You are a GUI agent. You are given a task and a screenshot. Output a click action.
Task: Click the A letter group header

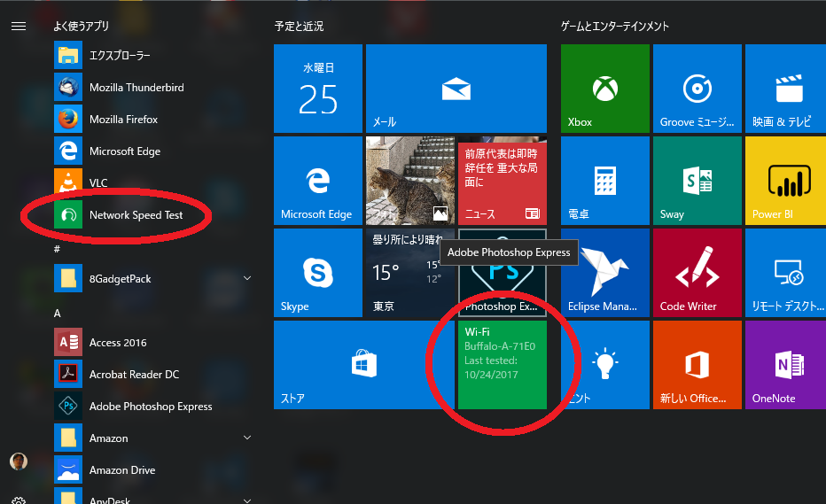[x=58, y=314]
